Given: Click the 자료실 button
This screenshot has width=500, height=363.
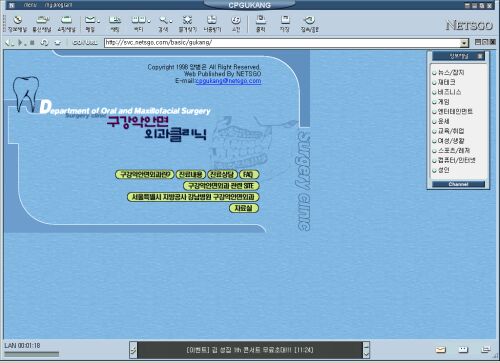Looking at the screenshot, I should point(244,208).
